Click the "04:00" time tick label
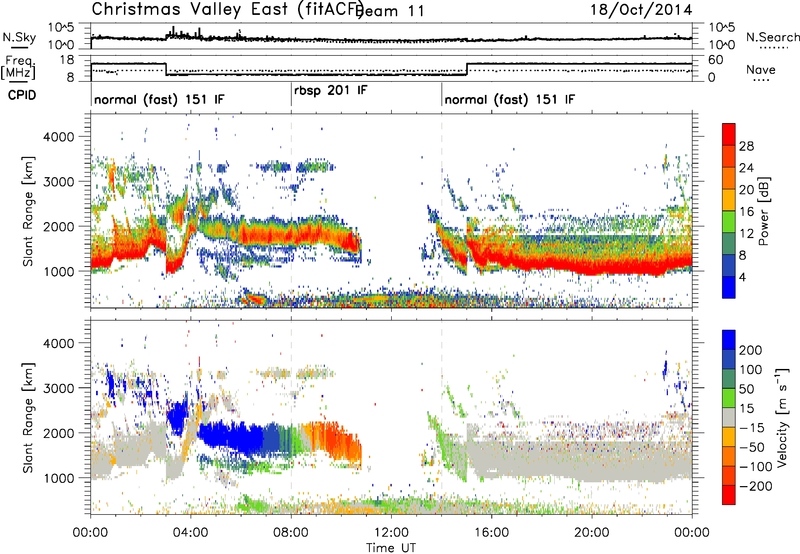This screenshot has height=554, width=800. [190, 533]
